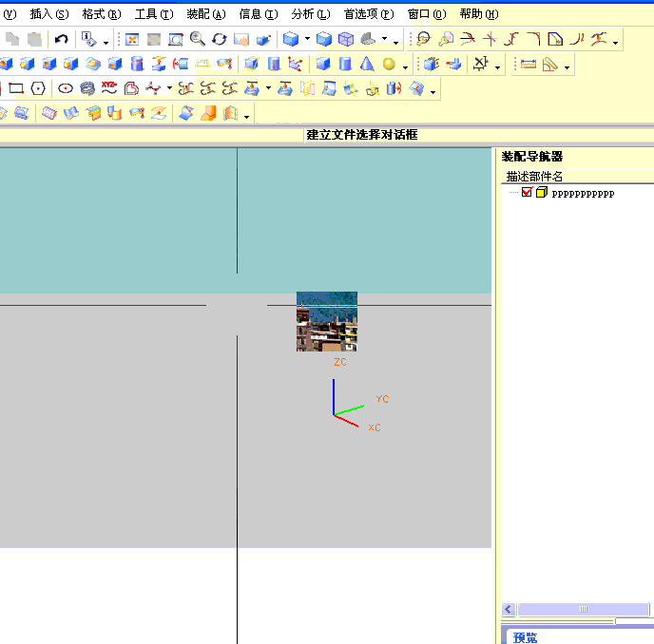The height and width of the screenshot is (644, 654).
Task: Open the 窗口(O) menu
Action: tap(427, 14)
